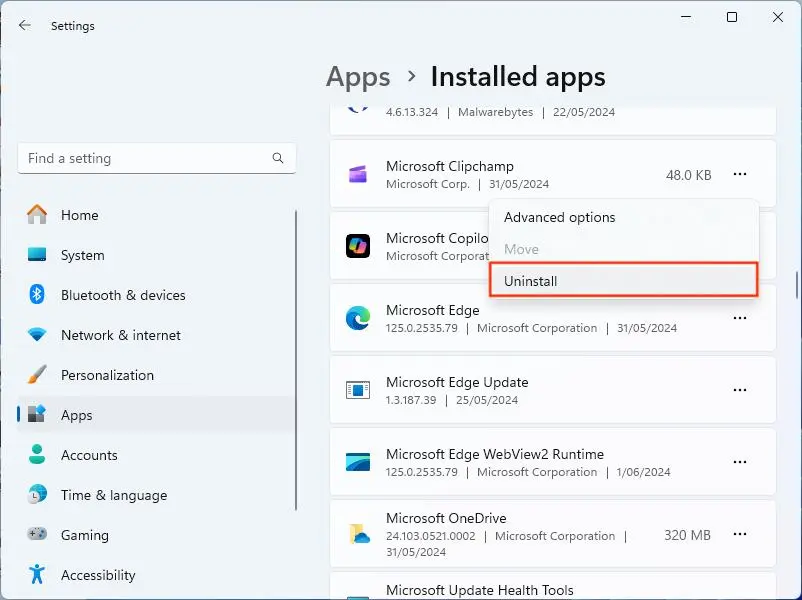Select Uninstall from the context menu
The image size is (802, 600).
click(623, 280)
